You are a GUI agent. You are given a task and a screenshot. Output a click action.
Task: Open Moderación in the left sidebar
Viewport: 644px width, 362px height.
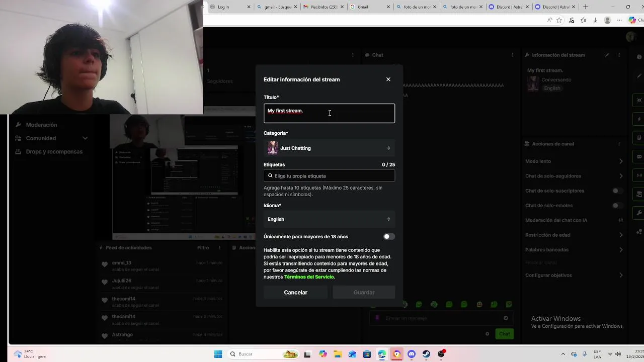41,125
